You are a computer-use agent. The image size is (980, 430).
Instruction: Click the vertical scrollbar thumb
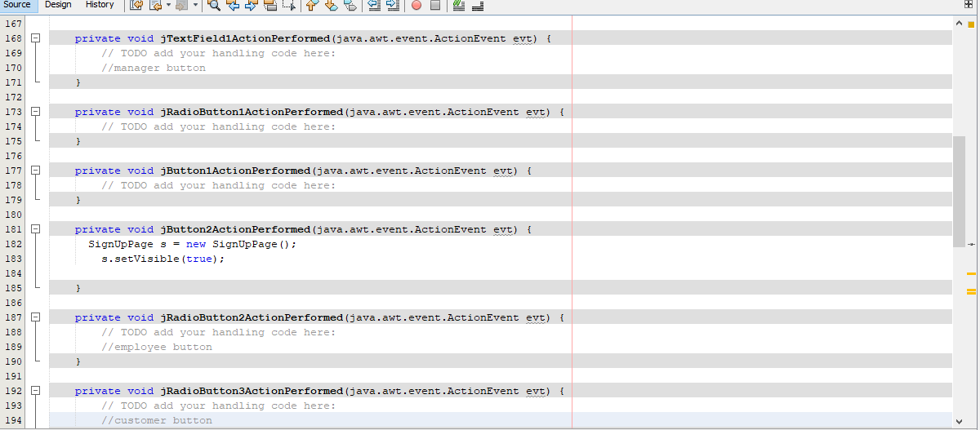click(959, 191)
